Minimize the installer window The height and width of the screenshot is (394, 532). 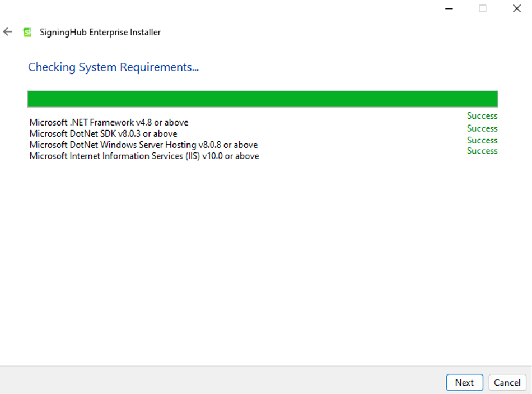[x=449, y=8]
